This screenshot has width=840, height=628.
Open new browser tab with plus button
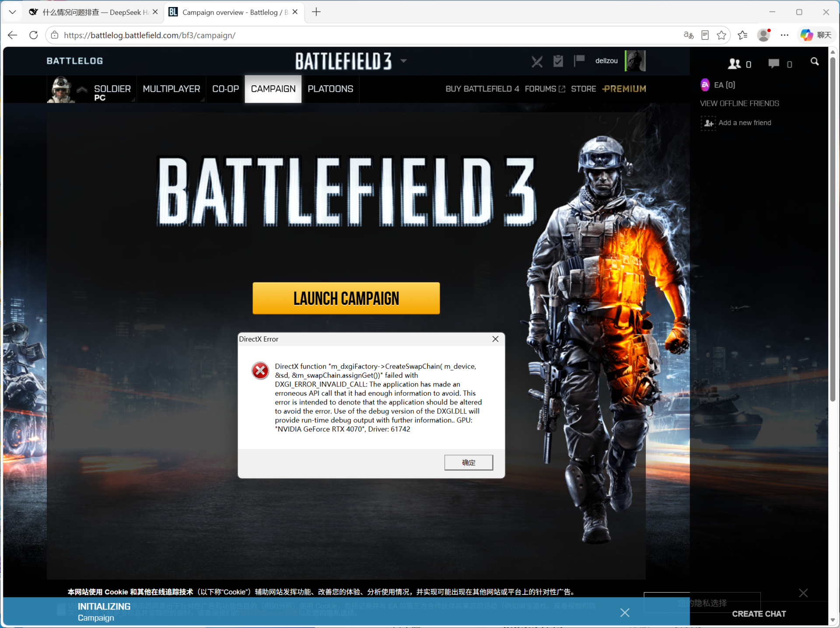(316, 12)
